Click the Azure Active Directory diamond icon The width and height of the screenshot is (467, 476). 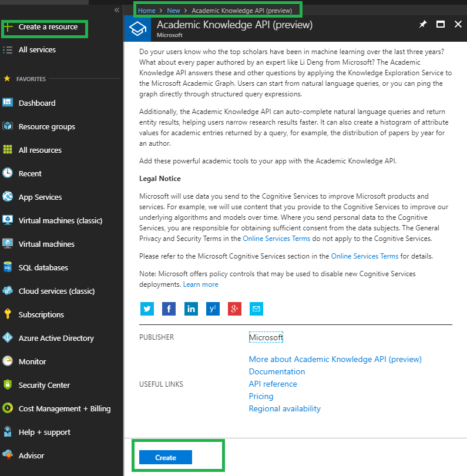(x=8, y=337)
